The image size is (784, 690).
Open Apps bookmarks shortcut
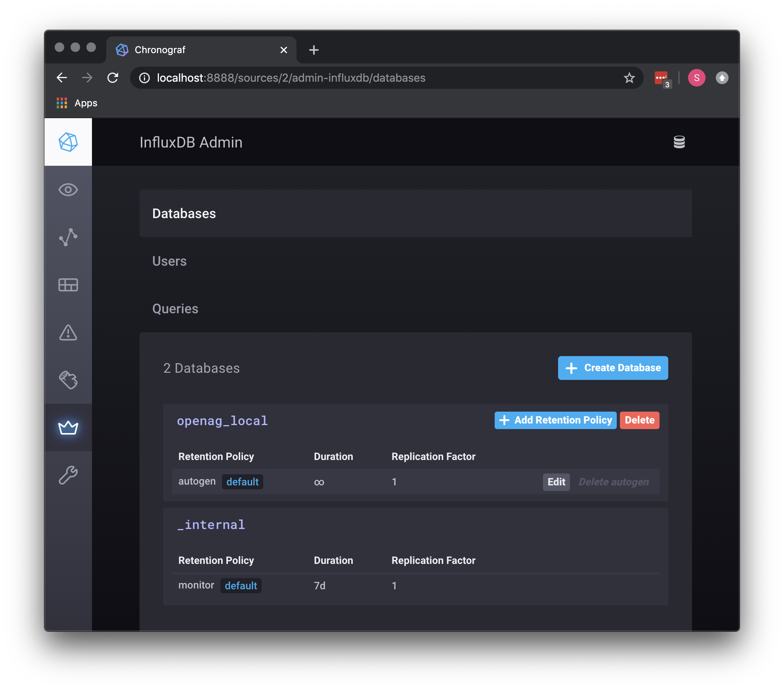click(77, 103)
